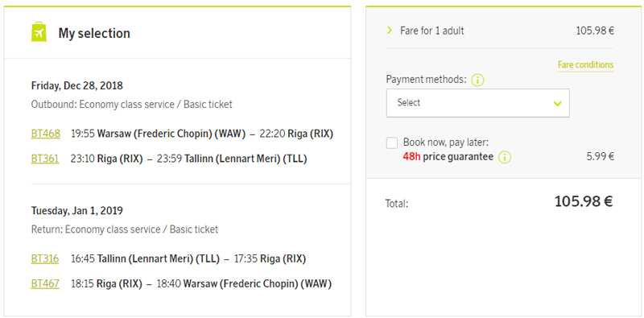Click info icon beside 48h price guarantee

tap(505, 157)
